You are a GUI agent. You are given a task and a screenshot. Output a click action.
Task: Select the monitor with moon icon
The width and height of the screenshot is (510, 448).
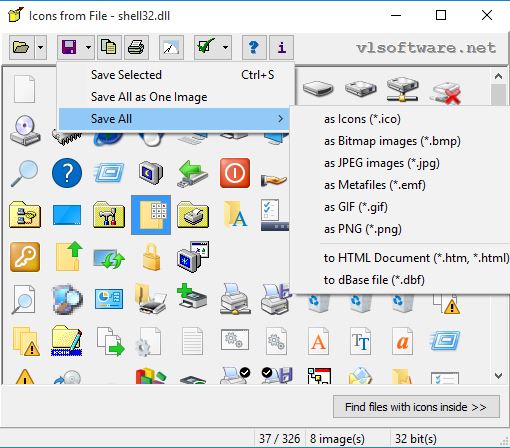tap(151, 172)
